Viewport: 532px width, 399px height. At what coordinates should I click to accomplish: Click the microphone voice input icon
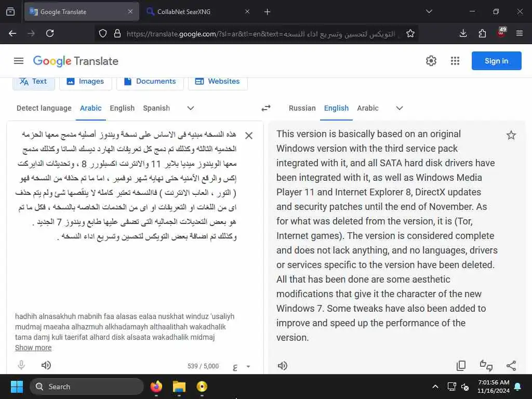(21, 365)
